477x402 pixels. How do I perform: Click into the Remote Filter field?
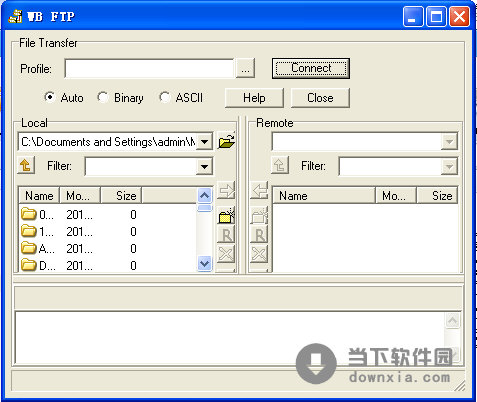click(390, 166)
